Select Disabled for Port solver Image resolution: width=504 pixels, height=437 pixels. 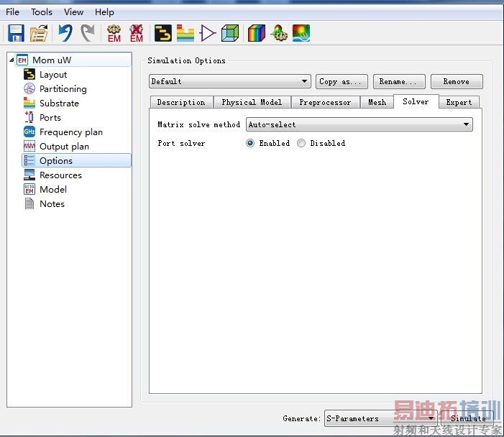pyautogui.click(x=301, y=143)
